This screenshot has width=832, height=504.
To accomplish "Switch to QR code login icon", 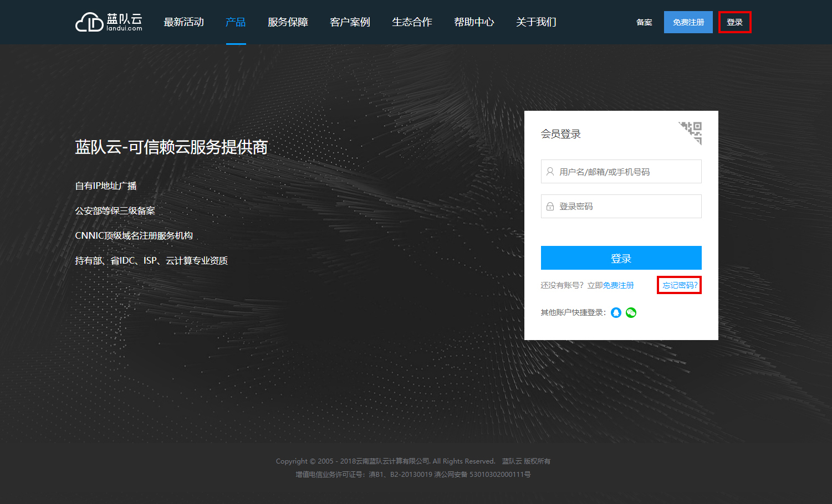I will [691, 133].
